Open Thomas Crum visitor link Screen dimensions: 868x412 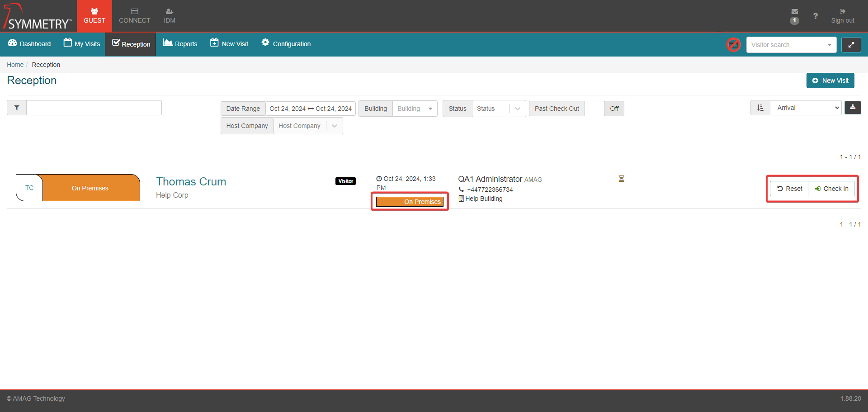(x=191, y=182)
